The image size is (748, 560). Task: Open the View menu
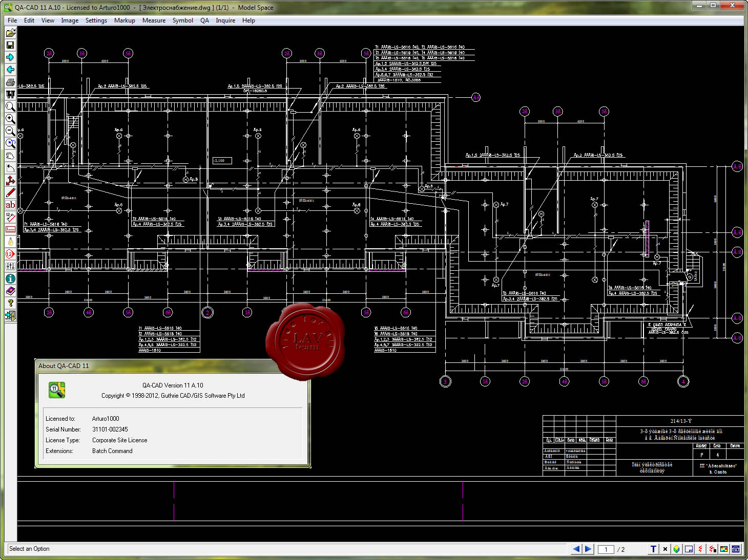(x=48, y=20)
